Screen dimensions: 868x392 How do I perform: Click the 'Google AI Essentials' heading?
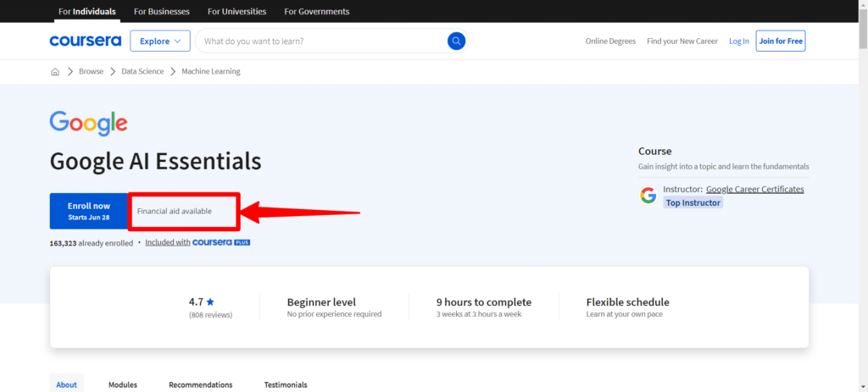coord(156,162)
